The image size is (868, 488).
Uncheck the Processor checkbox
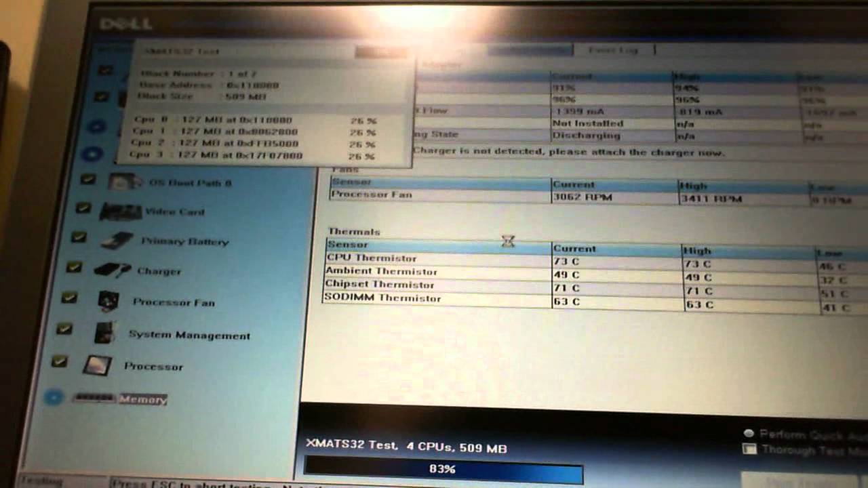tap(60, 361)
